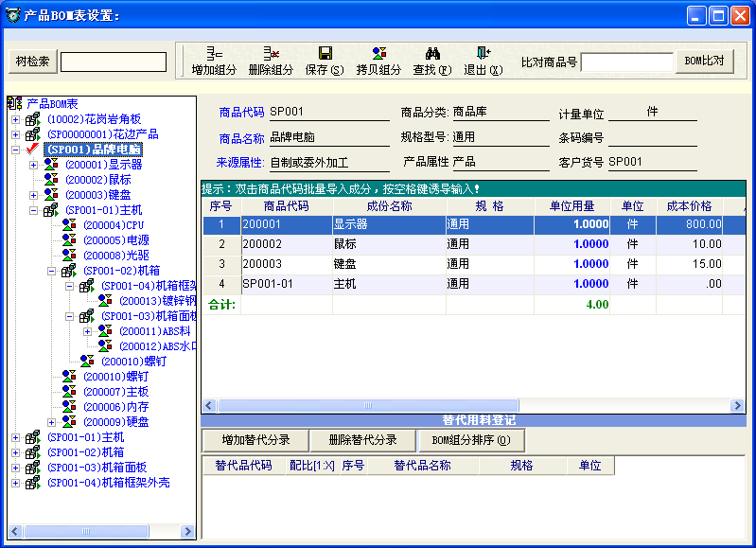
Task: Click the tree panel scroll right arrow
Action: [187, 531]
